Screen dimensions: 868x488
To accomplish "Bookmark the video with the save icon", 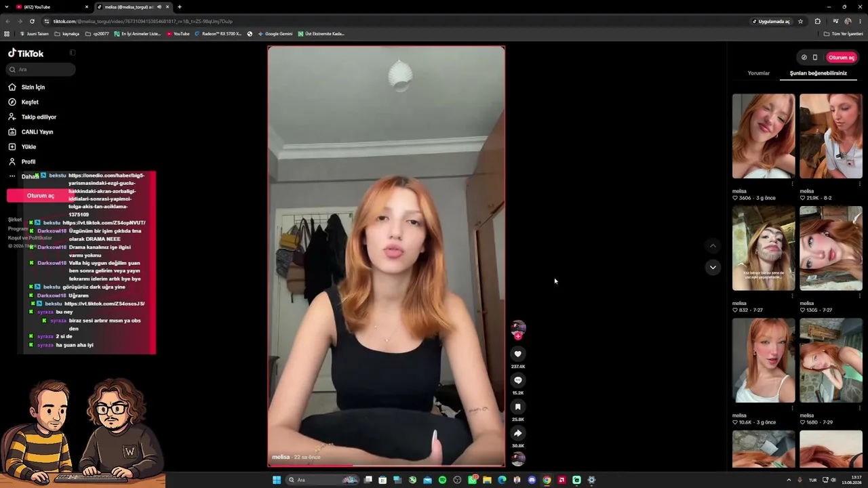I will tap(517, 407).
